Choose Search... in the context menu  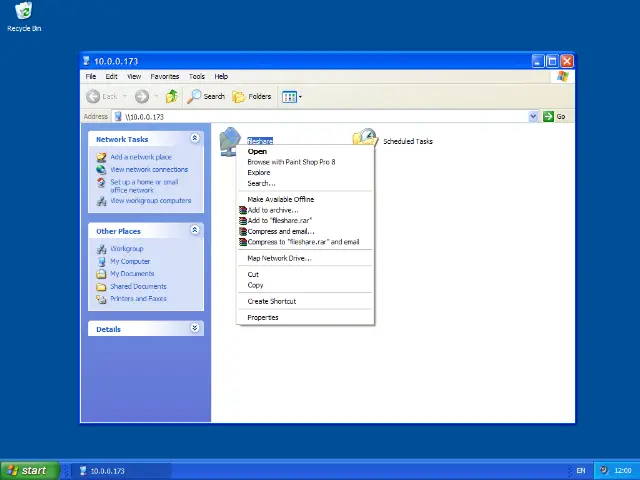(305, 183)
